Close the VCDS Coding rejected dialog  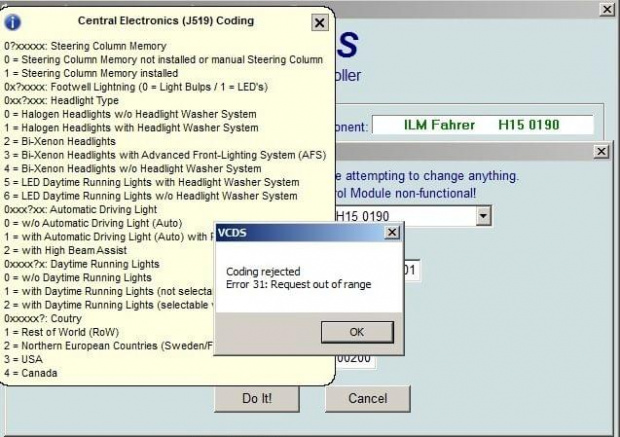[x=392, y=232]
